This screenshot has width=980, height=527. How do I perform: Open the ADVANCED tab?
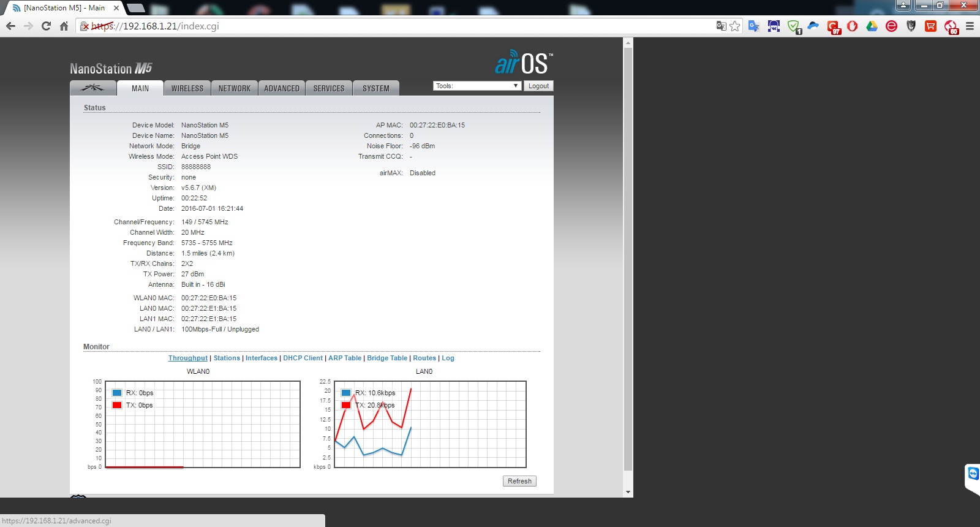point(282,88)
